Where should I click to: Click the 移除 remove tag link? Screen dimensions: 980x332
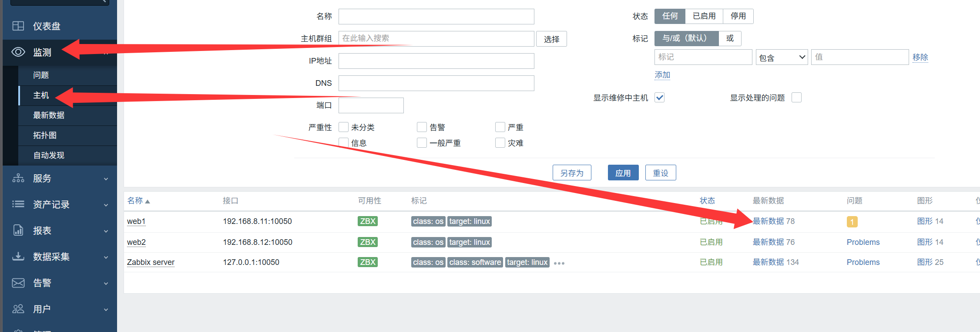920,58
